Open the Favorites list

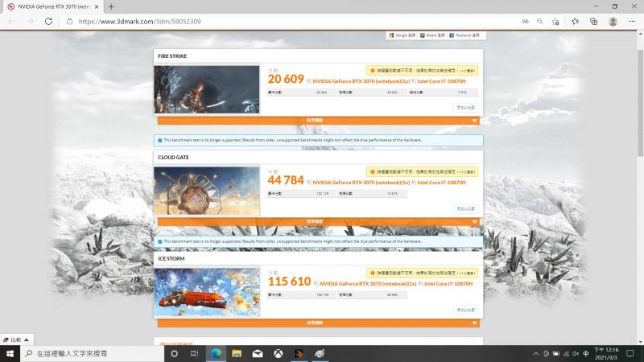point(575,22)
